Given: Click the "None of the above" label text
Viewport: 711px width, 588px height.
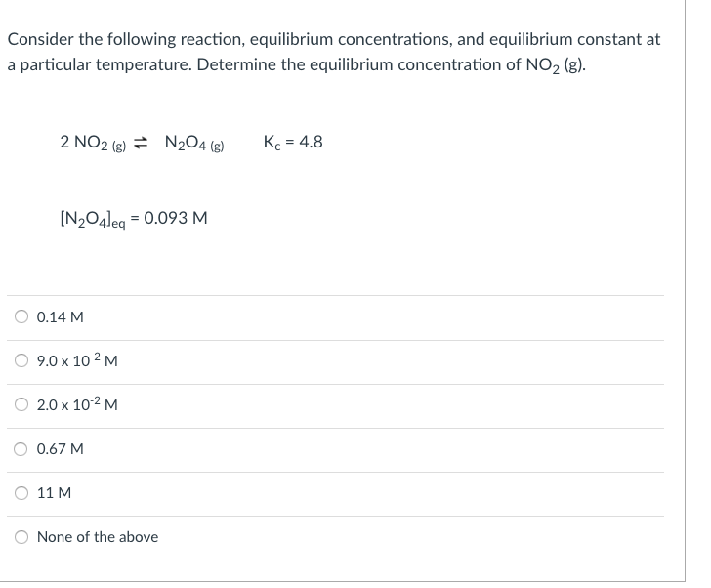Looking at the screenshot, I should pos(98,537).
